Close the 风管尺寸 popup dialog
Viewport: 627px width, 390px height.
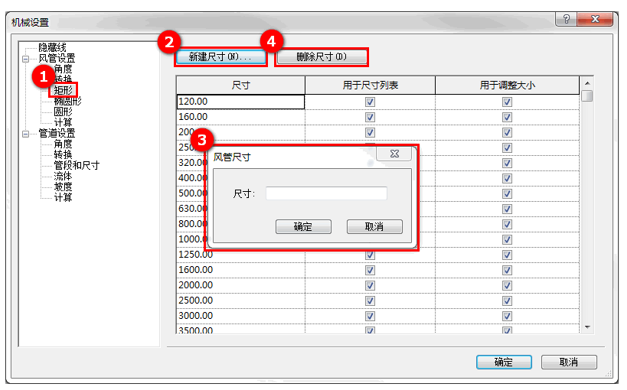394,154
